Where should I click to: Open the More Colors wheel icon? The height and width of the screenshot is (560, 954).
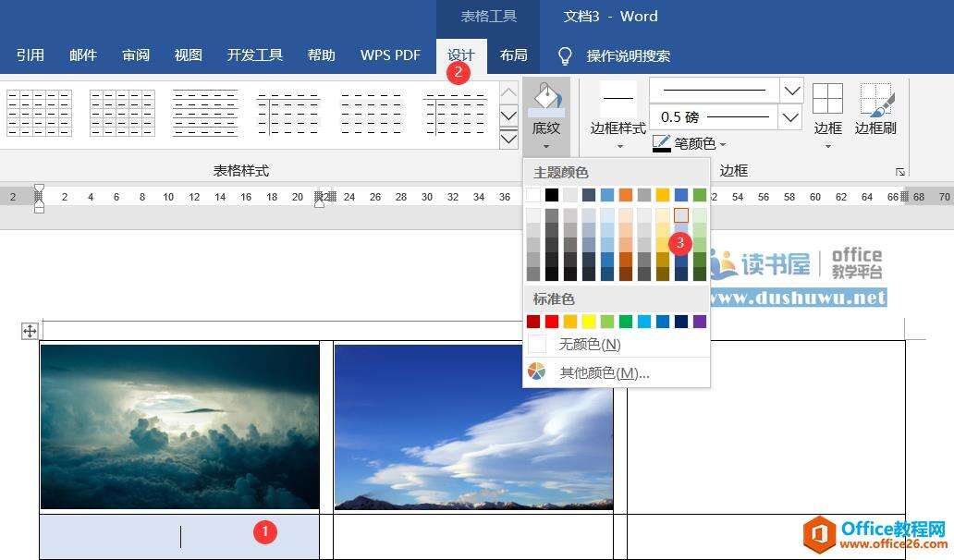click(x=537, y=372)
